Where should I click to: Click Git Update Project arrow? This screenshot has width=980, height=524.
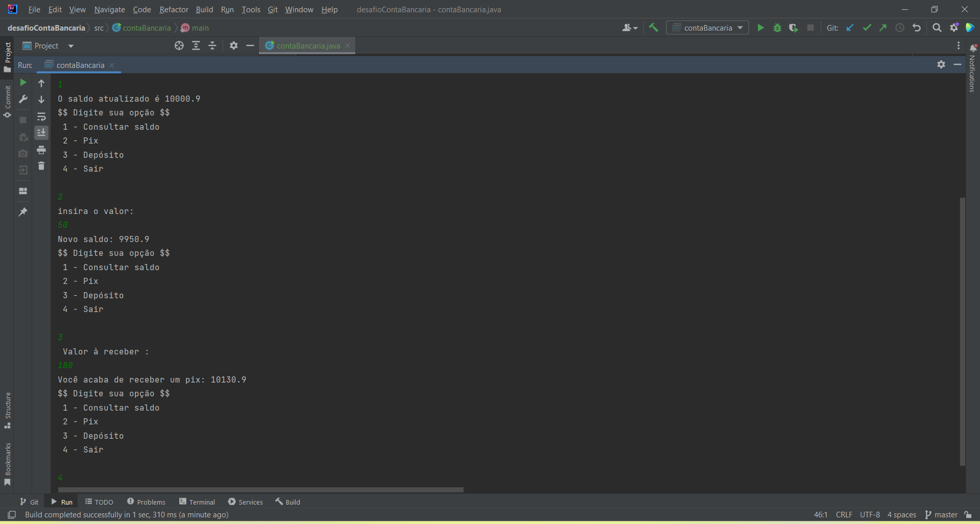click(850, 28)
